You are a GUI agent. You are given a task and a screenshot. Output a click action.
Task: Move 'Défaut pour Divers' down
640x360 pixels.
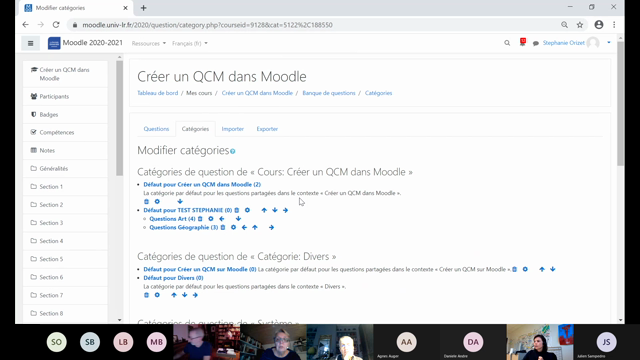(x=184, y=295)
